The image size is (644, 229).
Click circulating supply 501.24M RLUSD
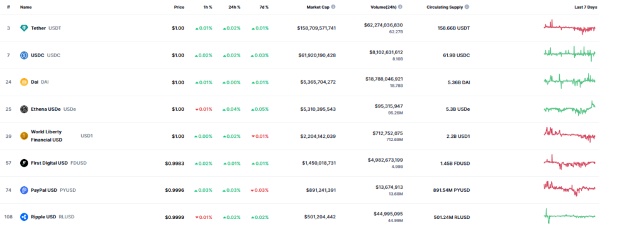452,216
